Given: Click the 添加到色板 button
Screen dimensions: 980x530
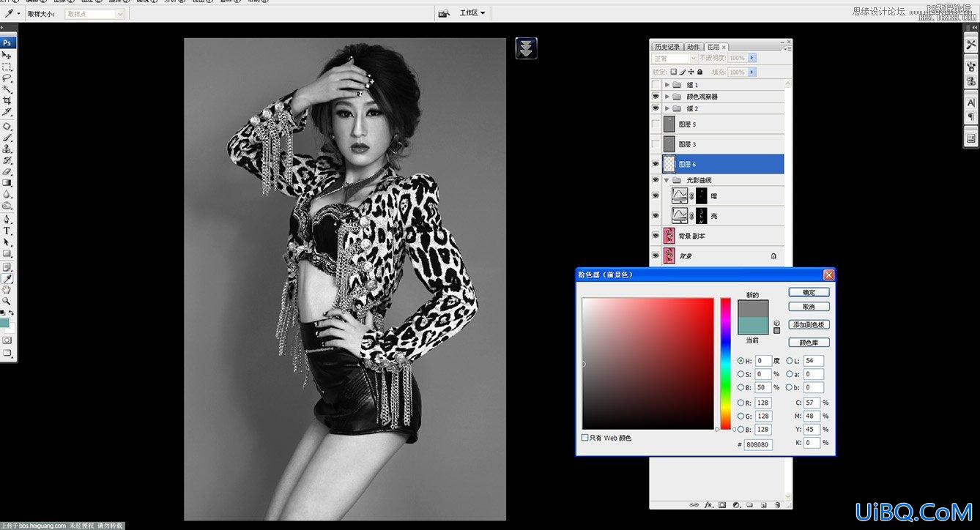Looking at the screenshot, I should click(x=809, y=324).
